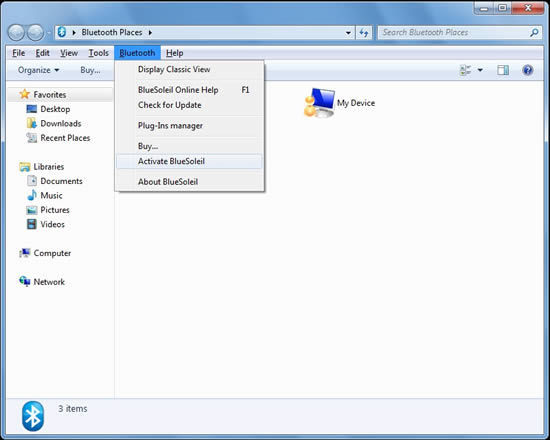Open the Help menu
The width and height of the screenshot is (550, 440).
pos(174,53)
